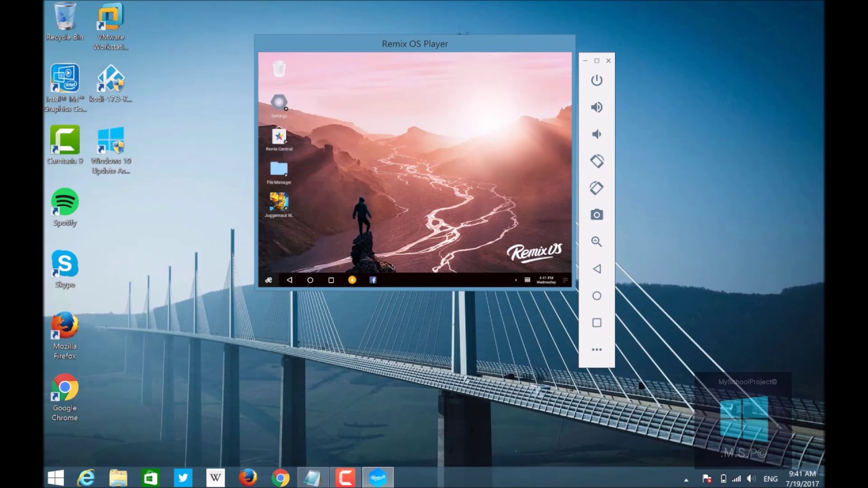This screenshot has width=868, height=488.
Task: Launch Internet Explorer from the taskbar
Action: pos(86,478)
